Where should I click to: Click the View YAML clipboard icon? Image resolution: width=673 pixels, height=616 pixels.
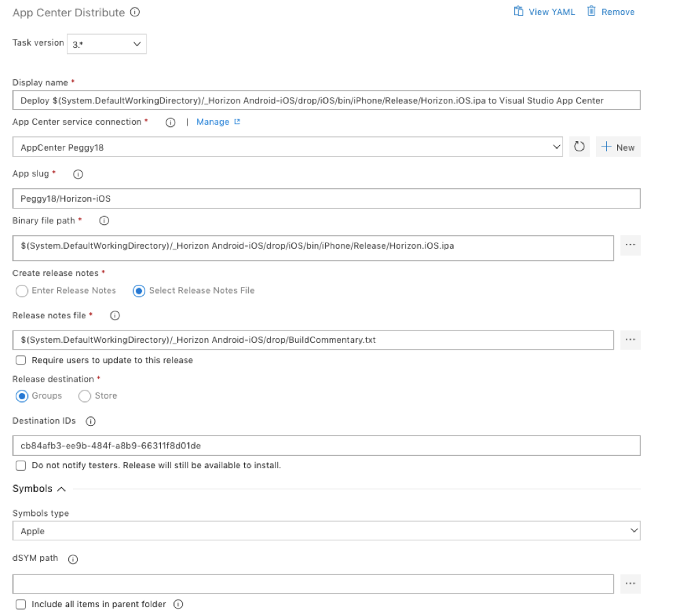point(518,11)
